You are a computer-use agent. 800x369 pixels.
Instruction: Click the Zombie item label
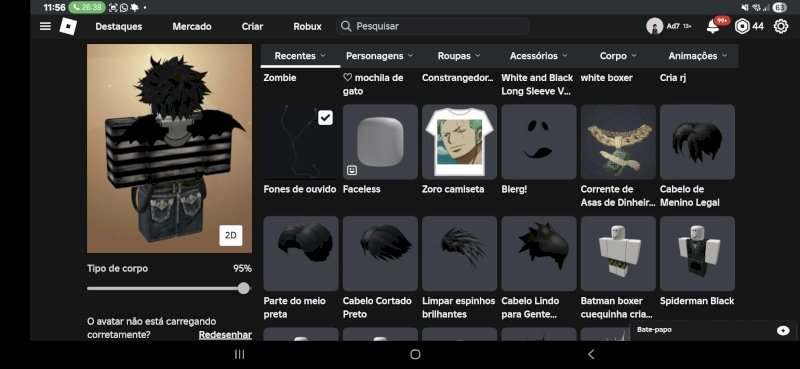(280, 78)
